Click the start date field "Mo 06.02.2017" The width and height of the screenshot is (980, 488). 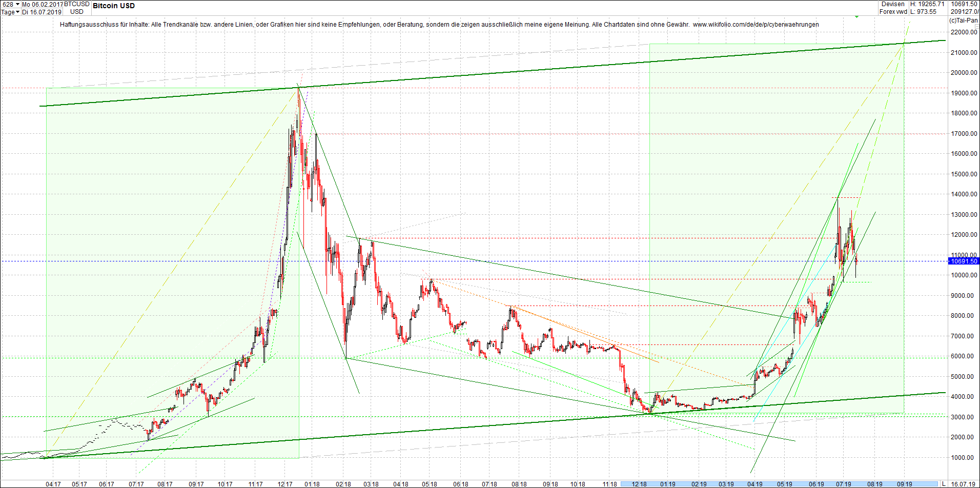42,4
